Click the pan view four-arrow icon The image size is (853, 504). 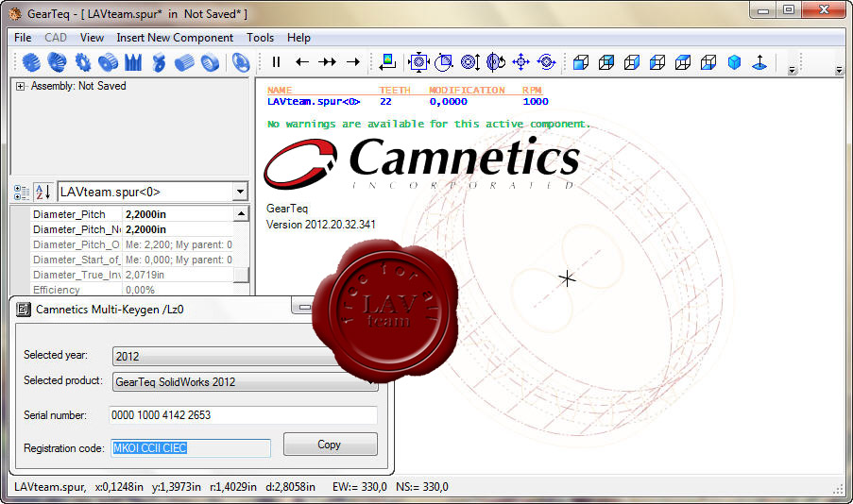[x=521, y=62]
